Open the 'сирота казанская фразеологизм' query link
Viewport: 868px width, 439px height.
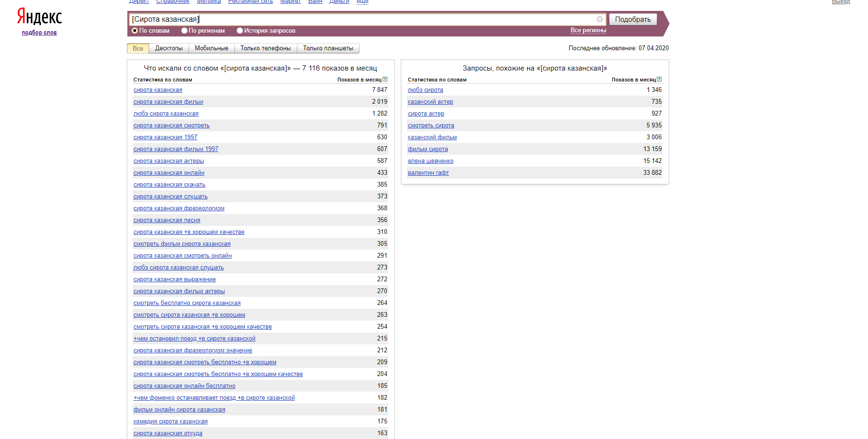[x=179, y=208]
